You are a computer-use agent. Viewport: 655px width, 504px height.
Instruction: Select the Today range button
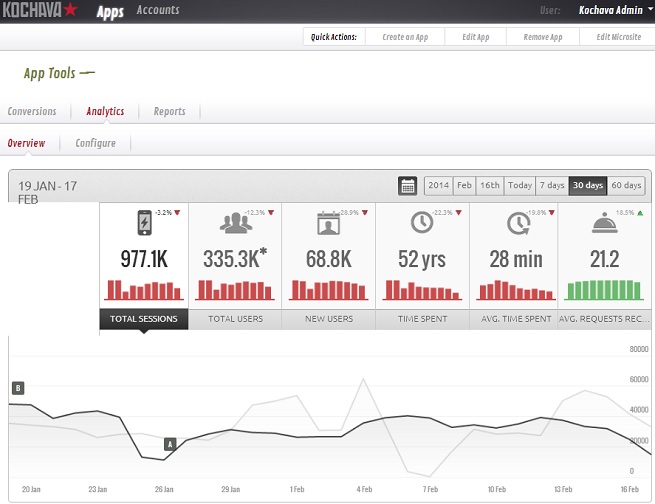(x=520, y=185)
